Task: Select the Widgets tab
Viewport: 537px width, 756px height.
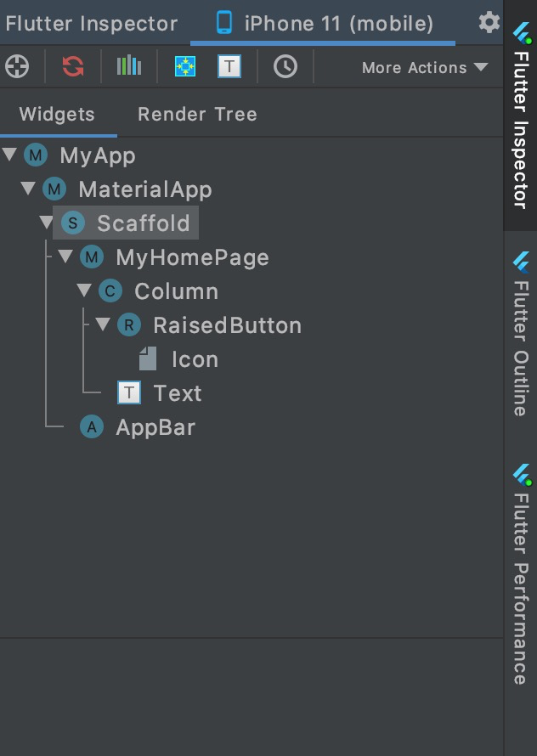Action: coord(57,114)
